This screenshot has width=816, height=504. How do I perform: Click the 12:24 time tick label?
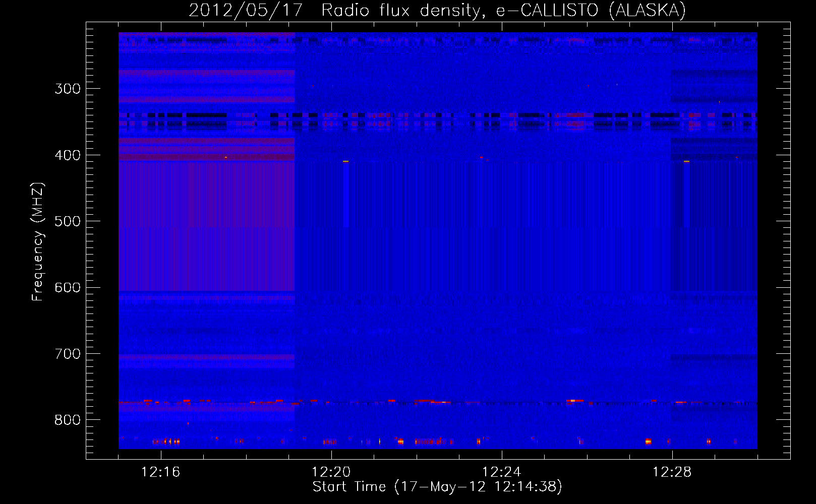click(501, 472)
